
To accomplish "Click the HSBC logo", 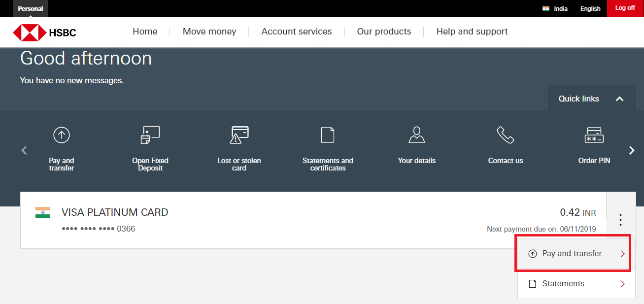I will (x=44, y=33).
